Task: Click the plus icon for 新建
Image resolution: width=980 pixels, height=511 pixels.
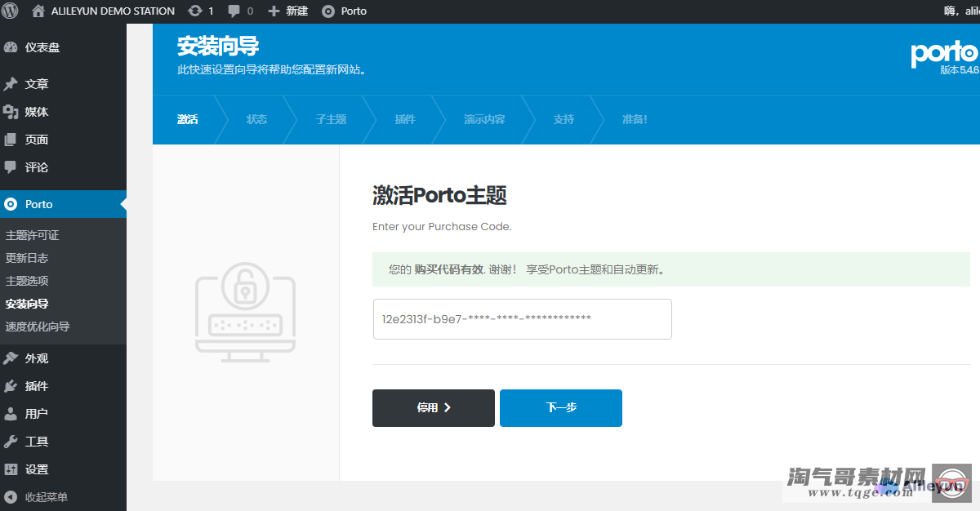Action: pyautogui.click(x=274, y=11)
